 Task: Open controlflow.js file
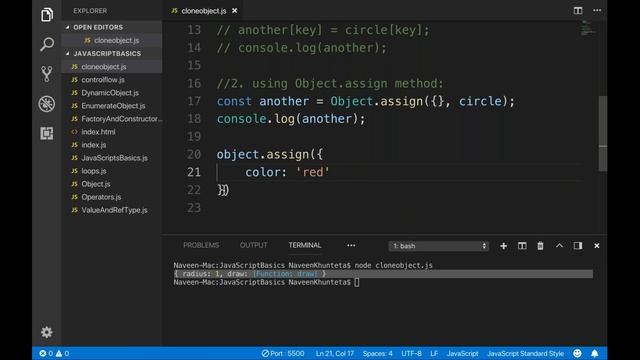(112, 80)
